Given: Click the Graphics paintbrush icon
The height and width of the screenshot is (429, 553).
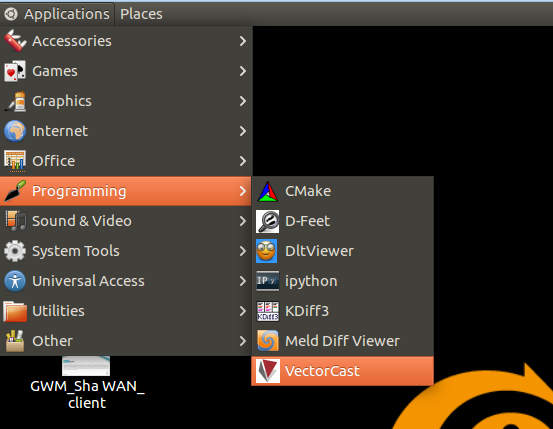Looking at the screenshot, I should [x=15, y=101].
